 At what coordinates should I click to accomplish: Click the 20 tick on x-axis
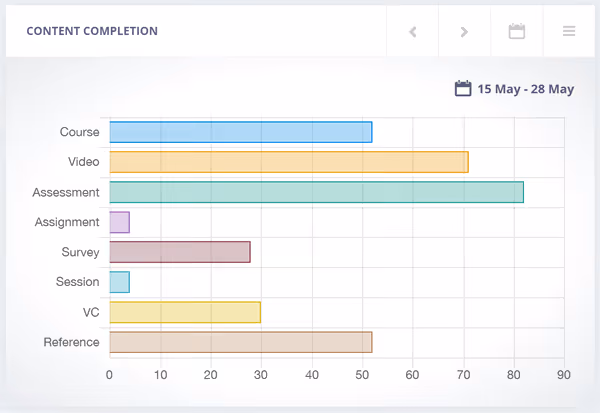[x=211, y=375]
